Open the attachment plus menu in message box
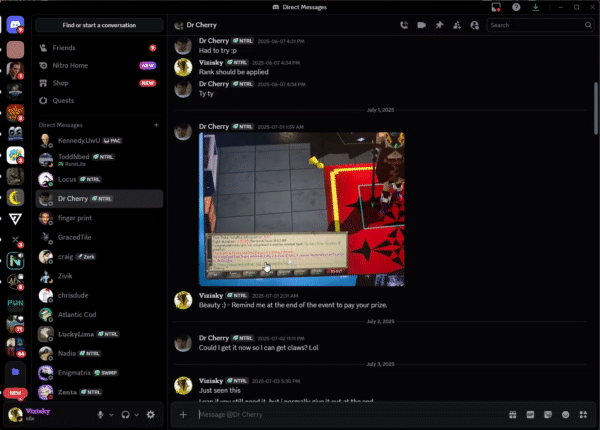600x430 pixels. point(183,414)
